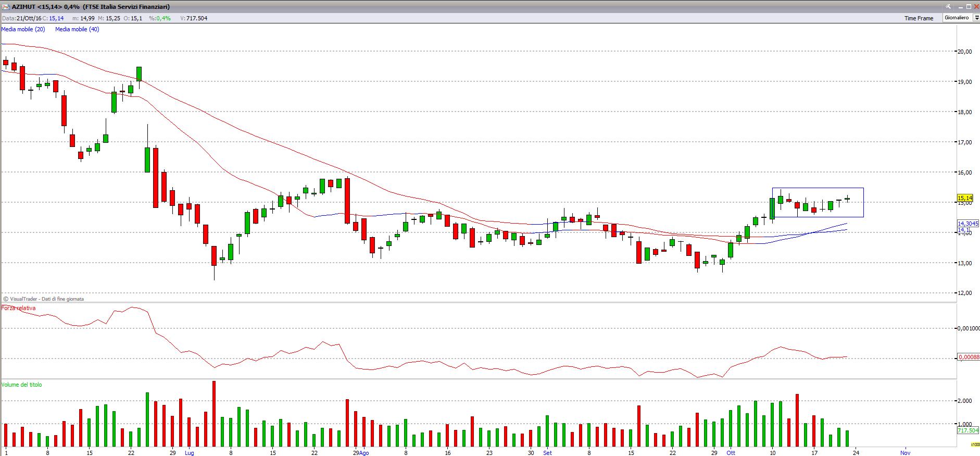This screenshot has width=980, height=456.
Task: Click the percent change %: 0,4%
Action: (x=160, y=18)
